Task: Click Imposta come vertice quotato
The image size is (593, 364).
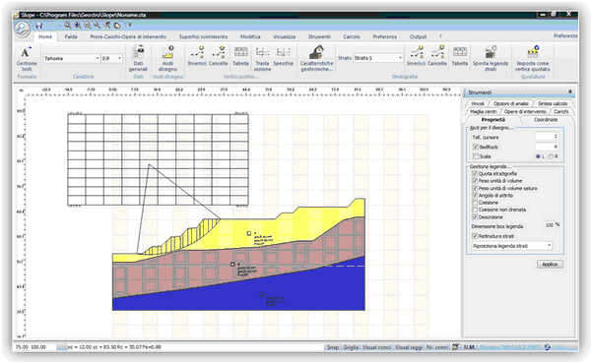Action: (x=533, y=58)
